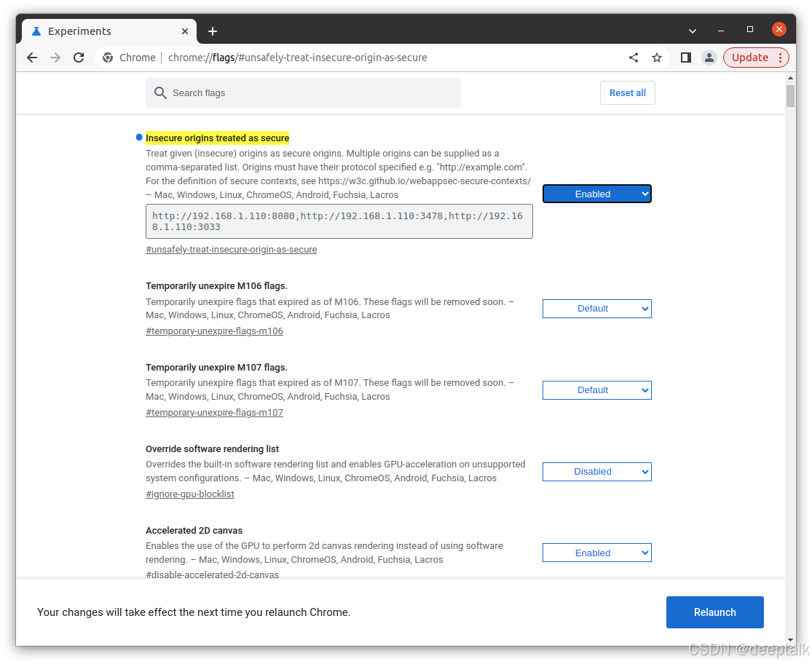Go back using the browser back arrow
812x664 pixels.
[x=32, y=58]
